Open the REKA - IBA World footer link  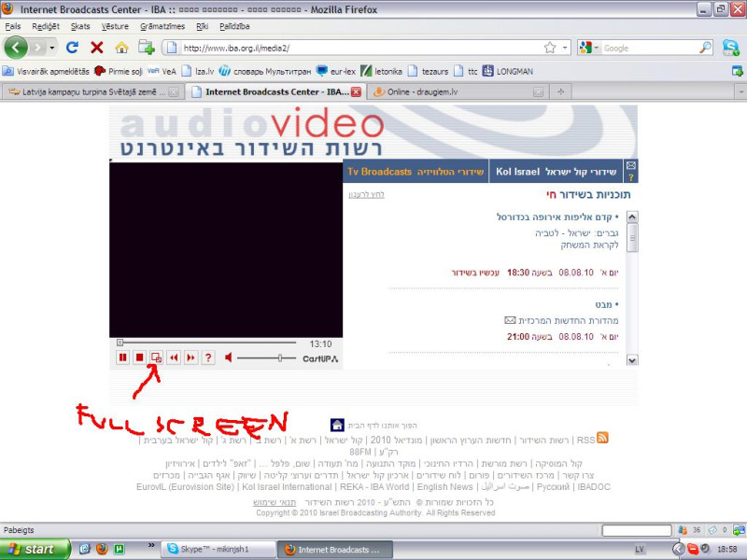click(374, 487)
